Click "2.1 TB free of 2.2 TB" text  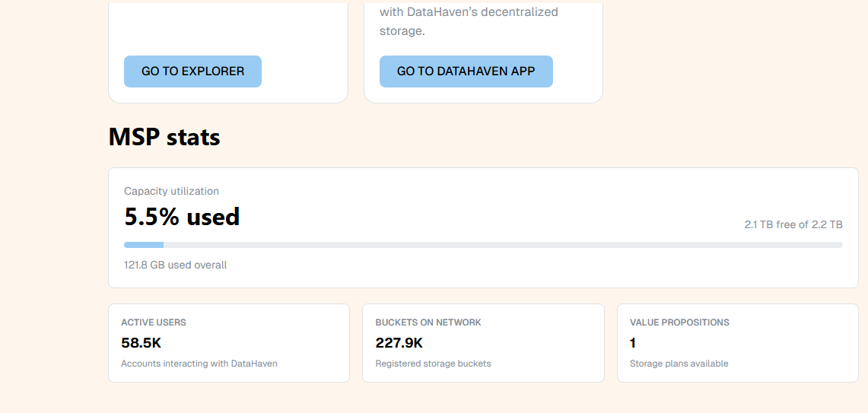pos(793,225)
